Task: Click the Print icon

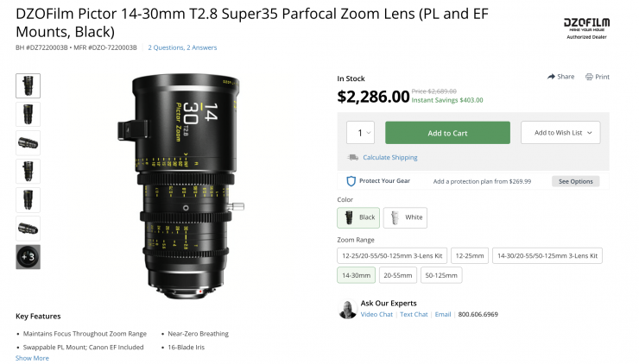Action: pos(589,77)
